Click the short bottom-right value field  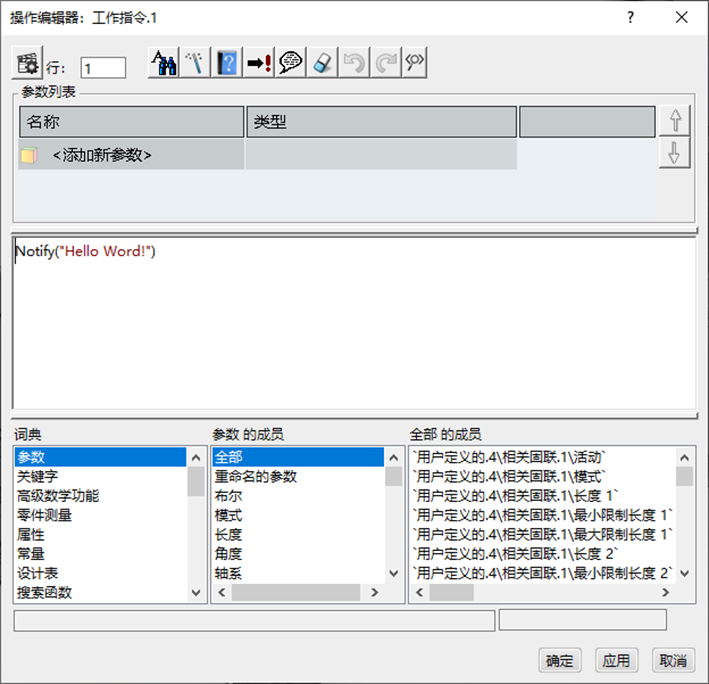583,619
